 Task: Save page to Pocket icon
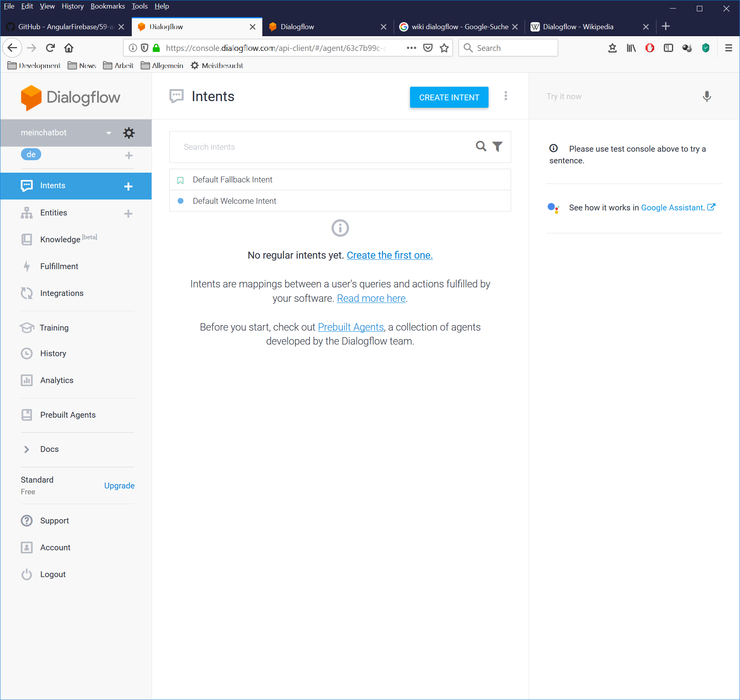(x=428, y=48)
